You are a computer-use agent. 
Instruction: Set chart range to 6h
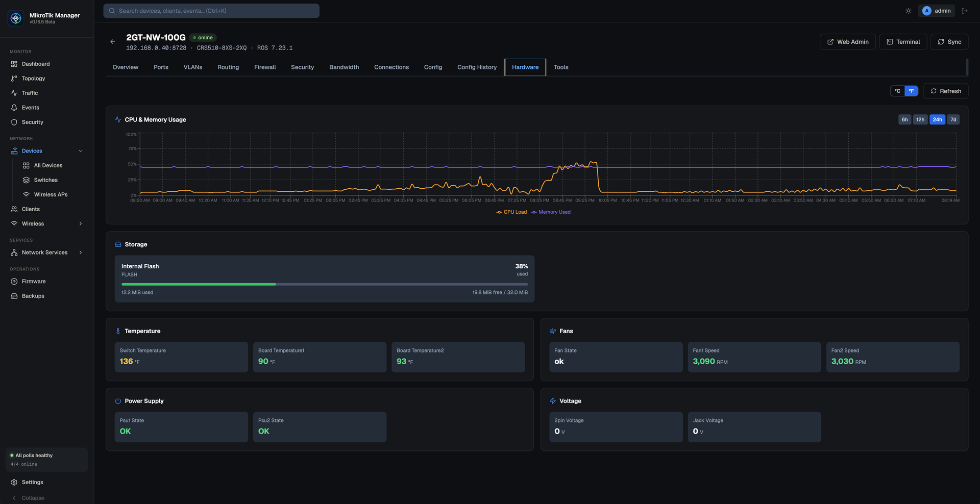click(904, 119)
